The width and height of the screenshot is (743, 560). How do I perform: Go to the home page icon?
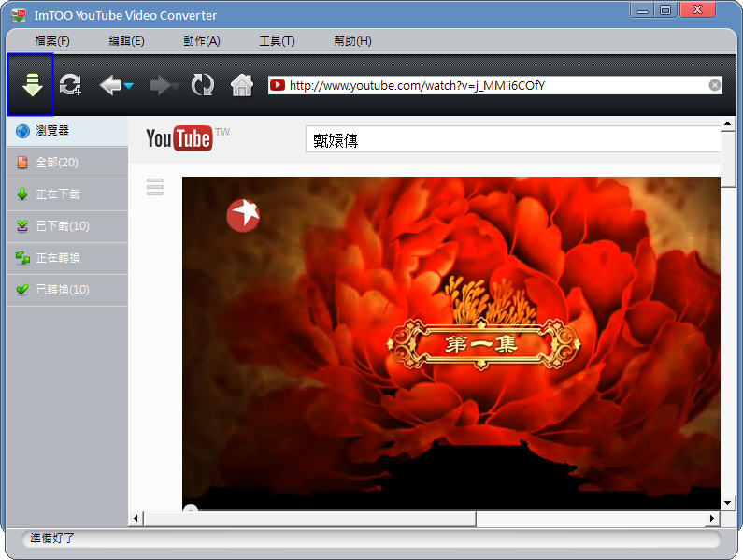pos(242,85)
